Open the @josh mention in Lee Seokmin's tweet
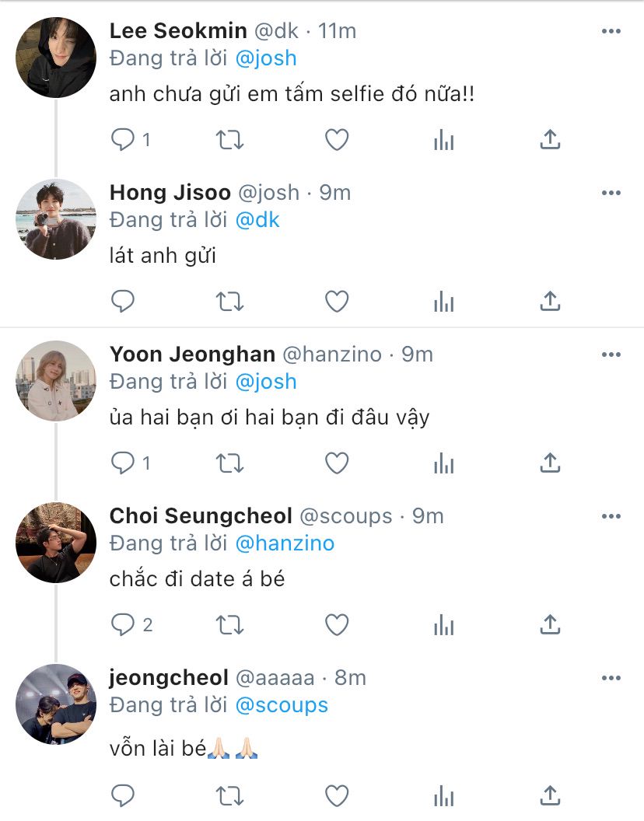644x821 pixels. point(266,58)
